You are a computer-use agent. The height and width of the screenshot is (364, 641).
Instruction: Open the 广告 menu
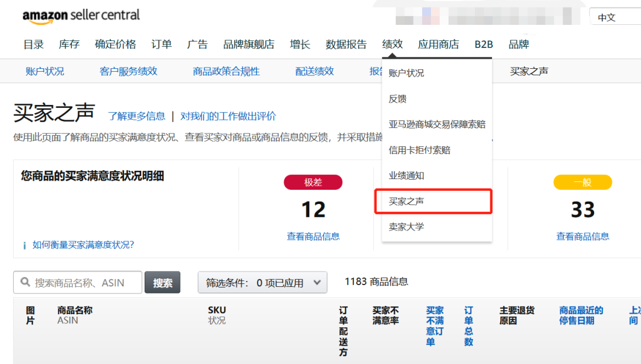click(x=198, y=44)
